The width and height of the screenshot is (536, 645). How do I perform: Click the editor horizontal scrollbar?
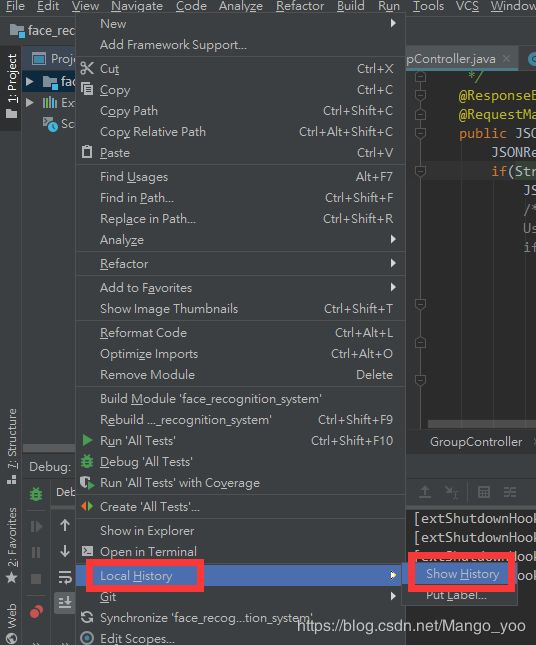pos(481,424)
